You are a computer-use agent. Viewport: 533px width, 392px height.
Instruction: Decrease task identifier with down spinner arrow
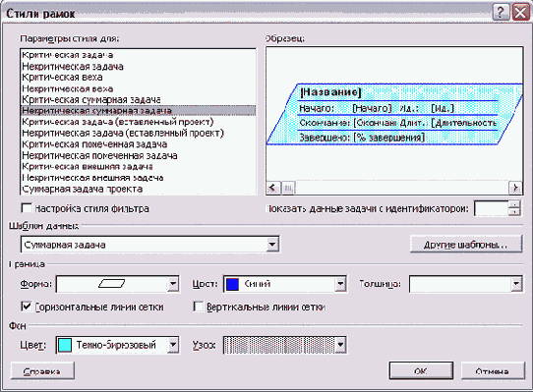514,212
